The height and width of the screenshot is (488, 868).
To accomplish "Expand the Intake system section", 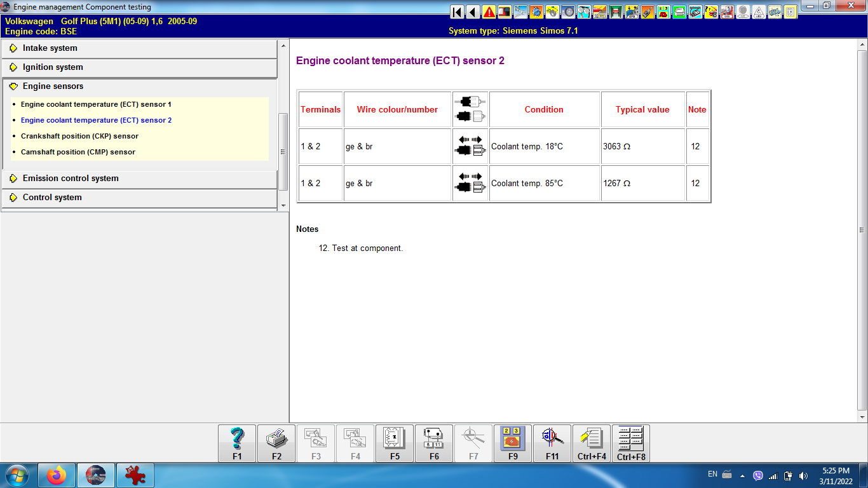I will point(50,48).
